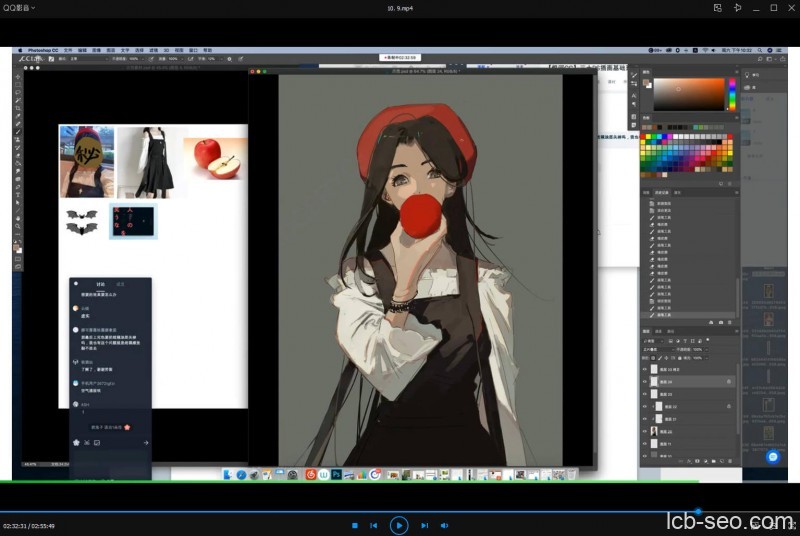The height and width of the screenshot is (536, 800).
Task: Open the layer fill dropdown arrow
Action: coord(707,358)
